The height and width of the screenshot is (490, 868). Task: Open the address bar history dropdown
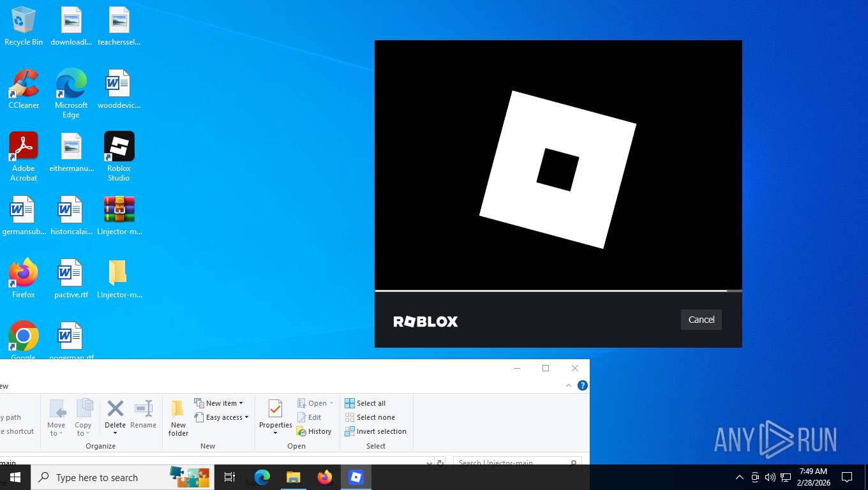(429, 463)
